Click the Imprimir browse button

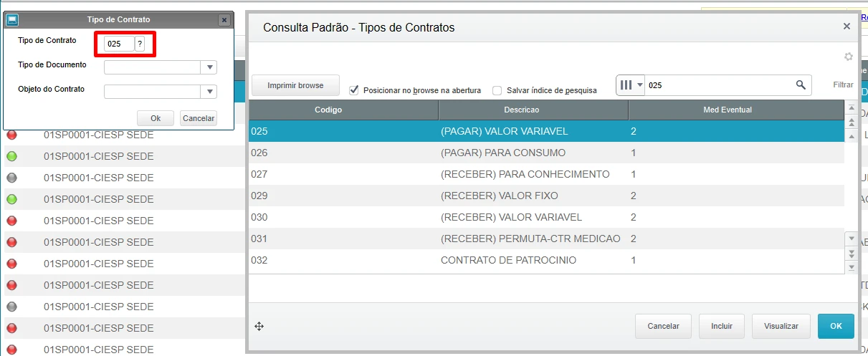(x=295, y=85)
